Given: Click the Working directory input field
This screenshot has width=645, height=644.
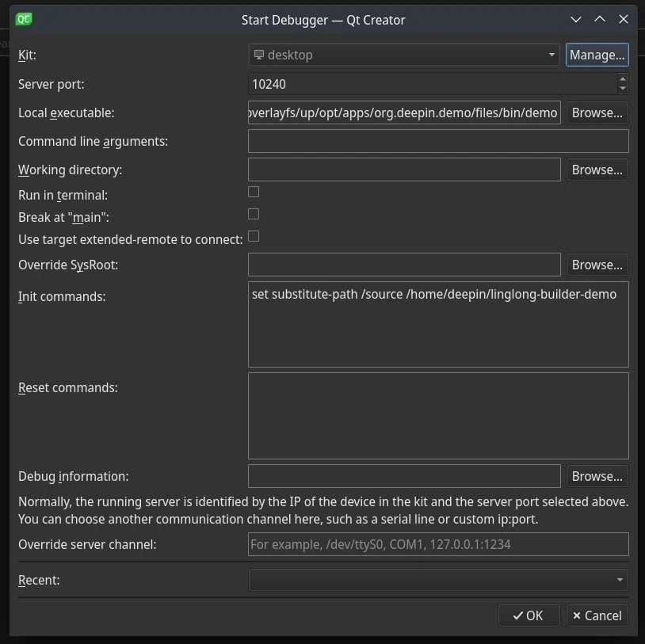Looking at the screenshot, I should pos(404,170).
